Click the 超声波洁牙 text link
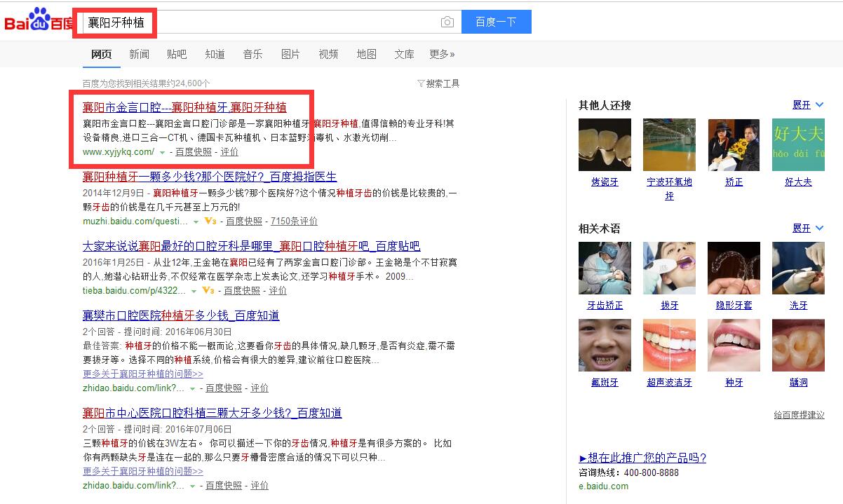 669,383
